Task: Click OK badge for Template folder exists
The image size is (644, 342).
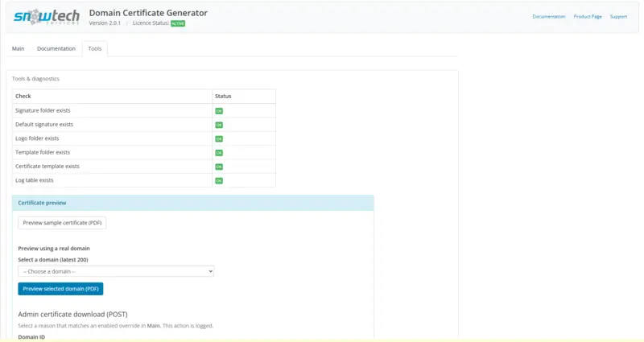Action: coord(219,153)
